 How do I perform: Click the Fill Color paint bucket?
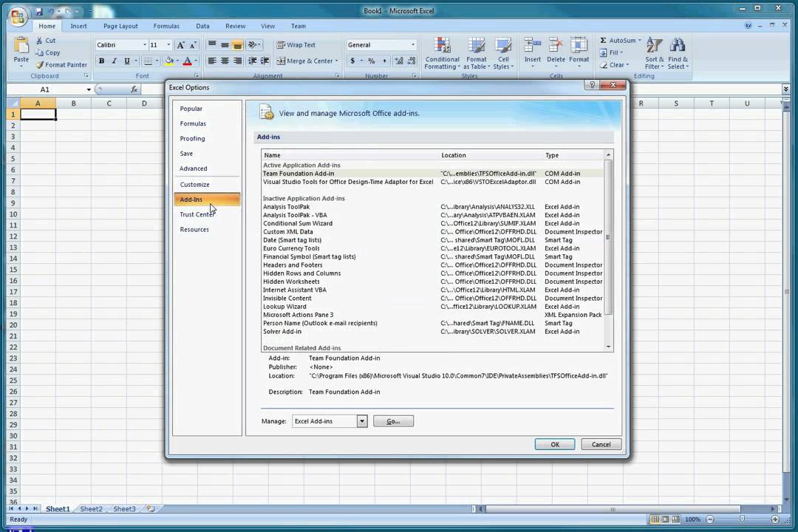click(169, 61)
